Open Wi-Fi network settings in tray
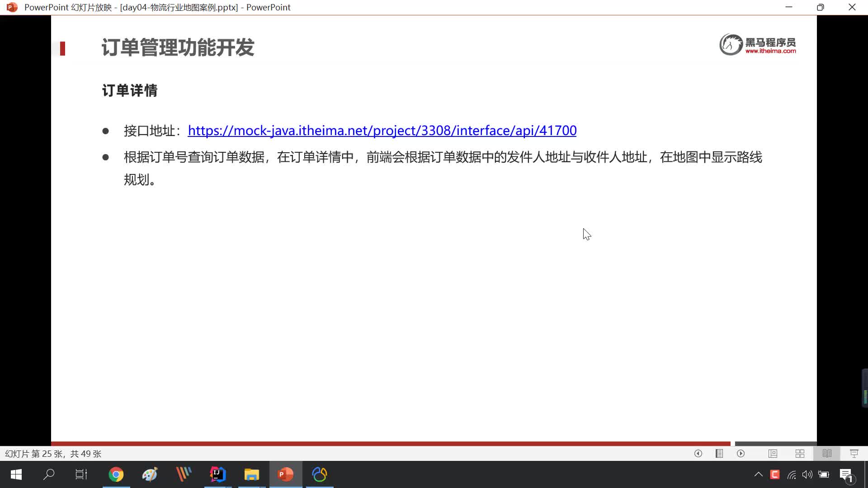This screenshot has height=488, width=868. pos(791,474)
